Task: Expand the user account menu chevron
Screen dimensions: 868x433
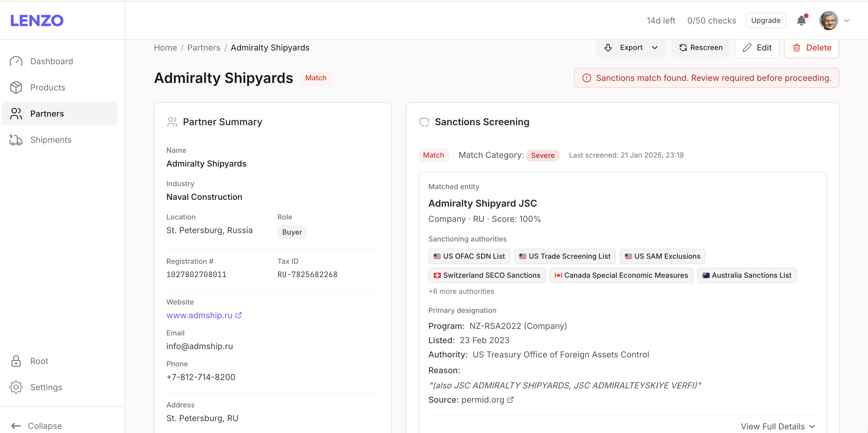Action: coord(847,21)
